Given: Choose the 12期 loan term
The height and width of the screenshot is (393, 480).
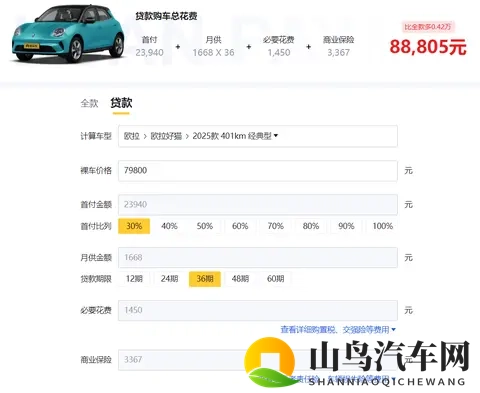Looking at the screenshot, I should 134,279.
